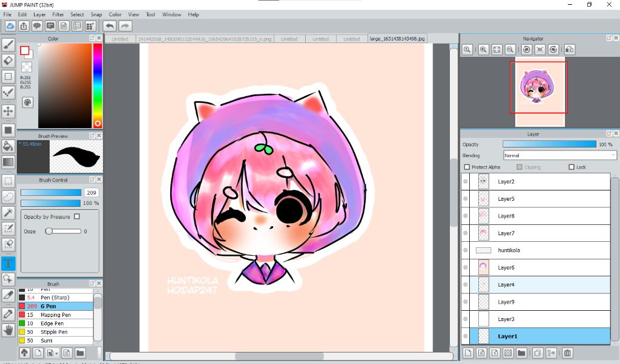Rotate canvas left in Navigator

pos(526,50)
